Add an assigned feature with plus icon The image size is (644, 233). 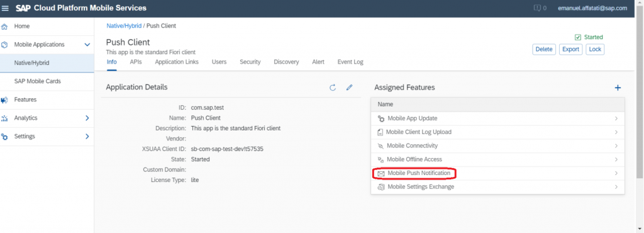(x=618, y=88)
